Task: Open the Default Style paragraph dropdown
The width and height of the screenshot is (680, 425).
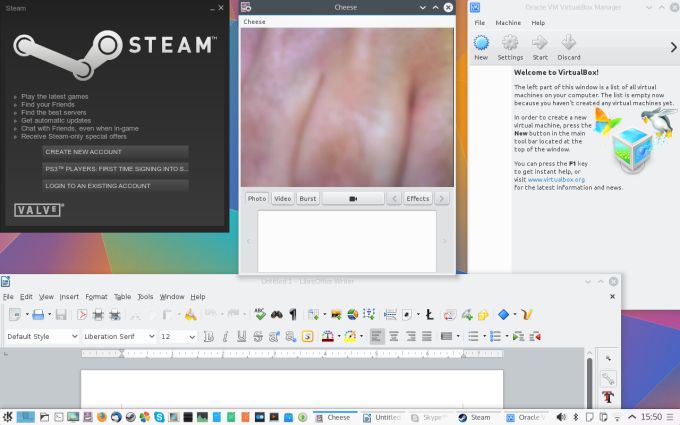Action: (74, 337)
